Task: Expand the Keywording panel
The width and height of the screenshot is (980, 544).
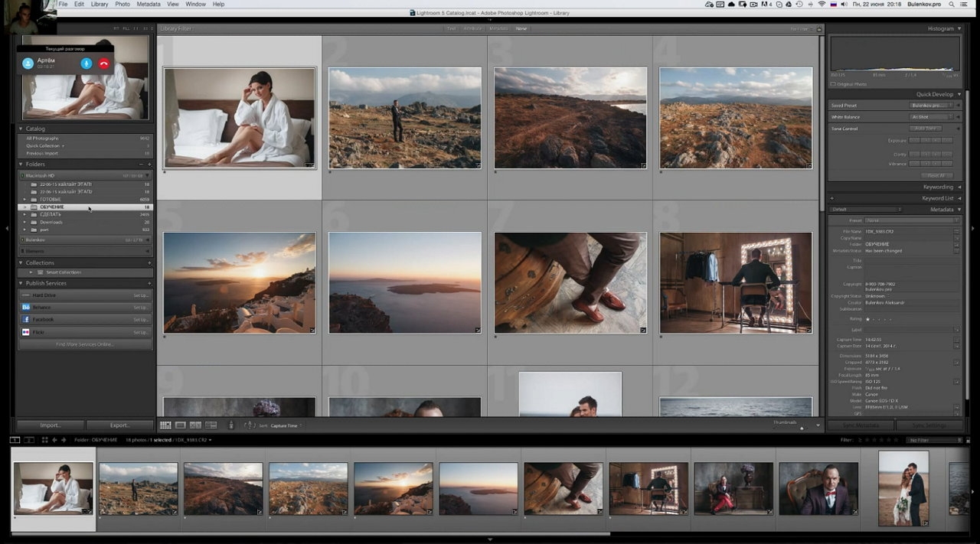Action: pyautogui.click(x=959, y=187)
